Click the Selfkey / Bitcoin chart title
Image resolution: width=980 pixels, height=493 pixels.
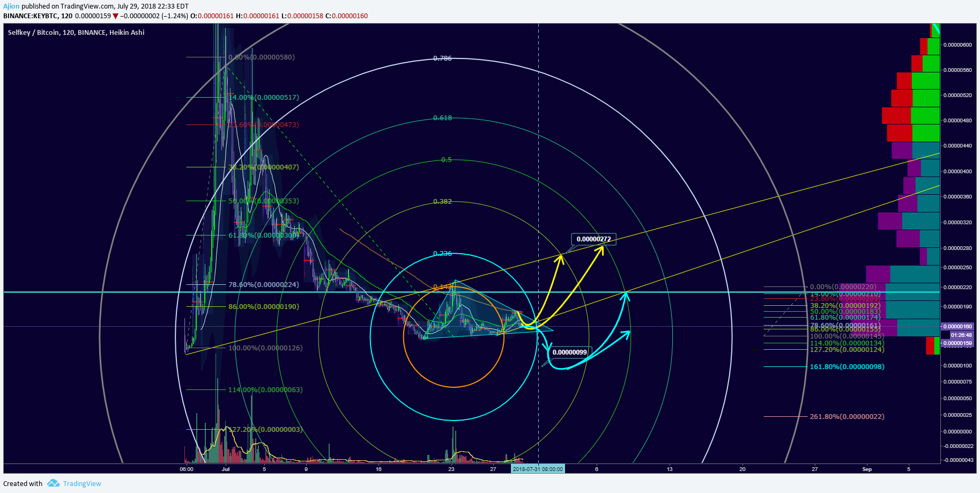click(76, 33)
